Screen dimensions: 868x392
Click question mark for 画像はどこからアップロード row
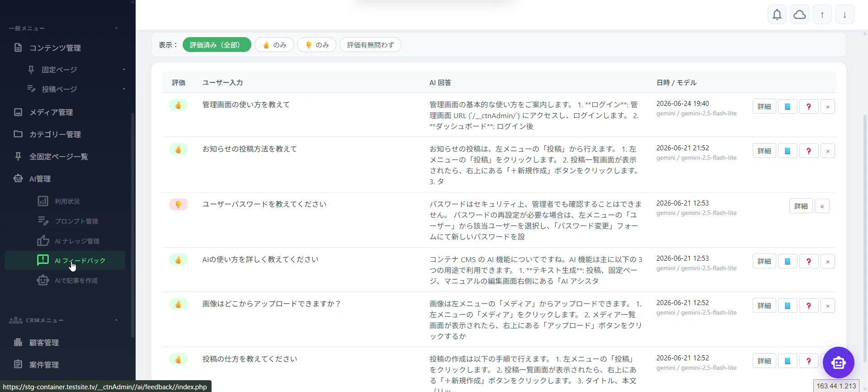point(809,306)
